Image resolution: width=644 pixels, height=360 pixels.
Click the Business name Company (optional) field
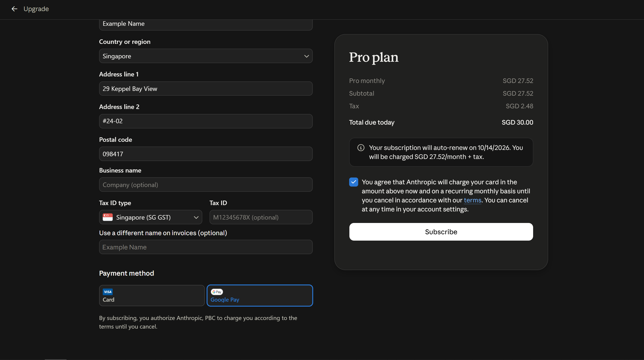(206, 185)
